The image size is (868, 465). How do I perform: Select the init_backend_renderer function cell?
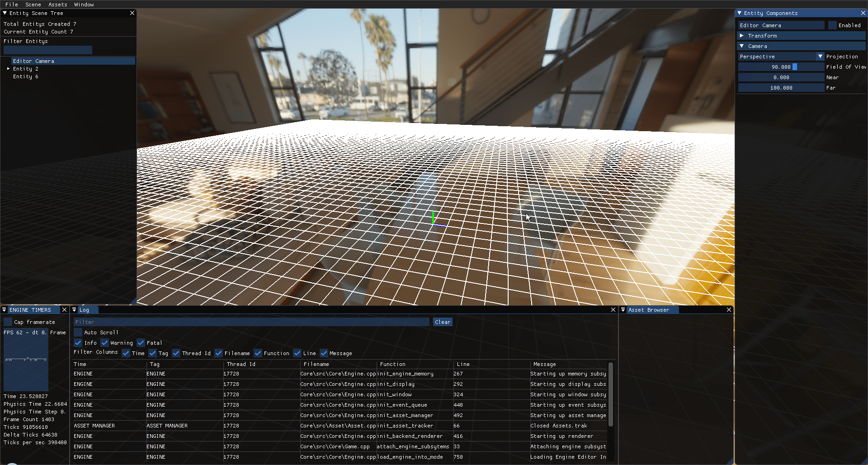[x=410, y=437]
